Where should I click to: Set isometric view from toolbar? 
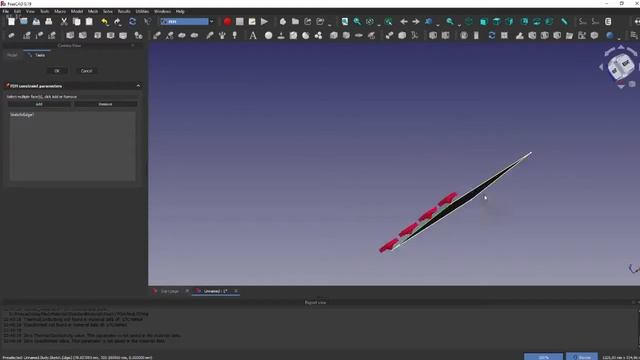(469, 22)
